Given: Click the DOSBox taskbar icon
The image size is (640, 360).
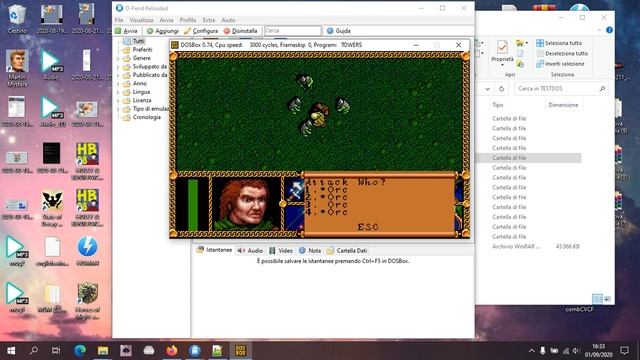Looking at the screenshot, I should 240,351.
